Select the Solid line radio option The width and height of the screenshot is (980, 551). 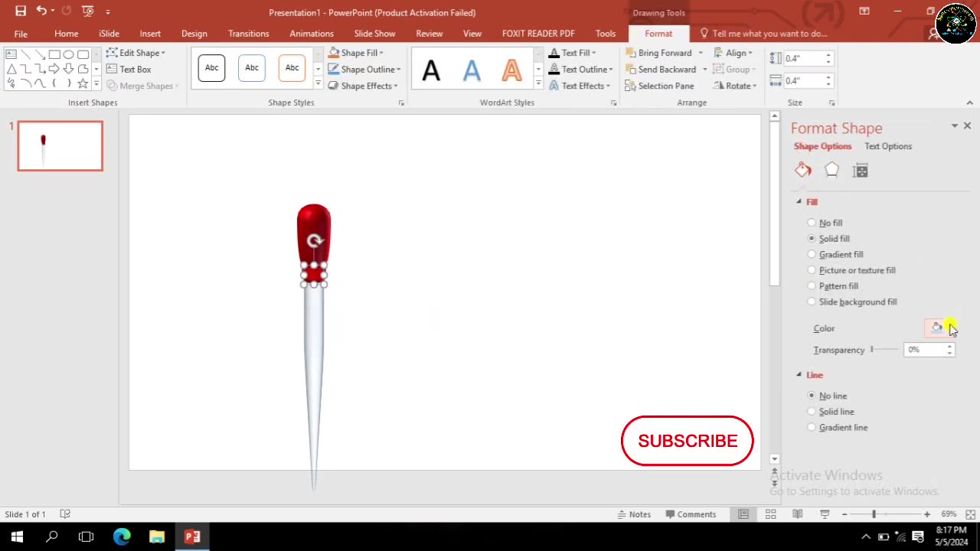(812, 412)
